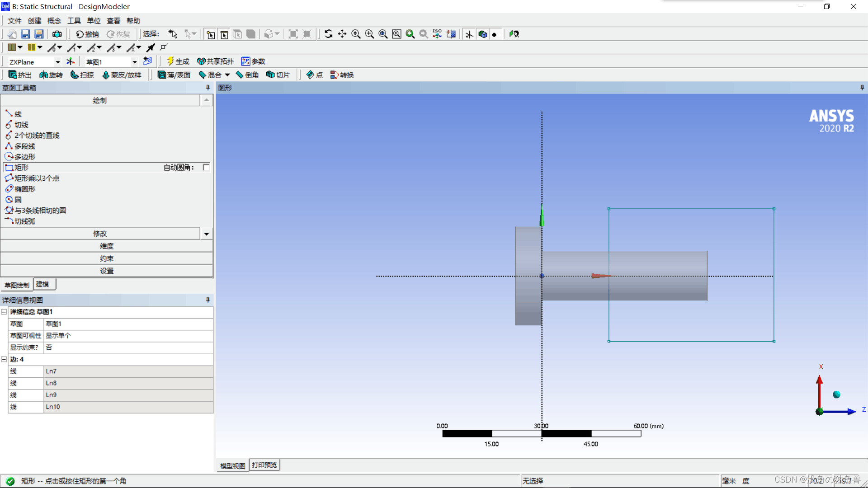
Task: Click the New Sketch icon
Action: tap(147, 61)
